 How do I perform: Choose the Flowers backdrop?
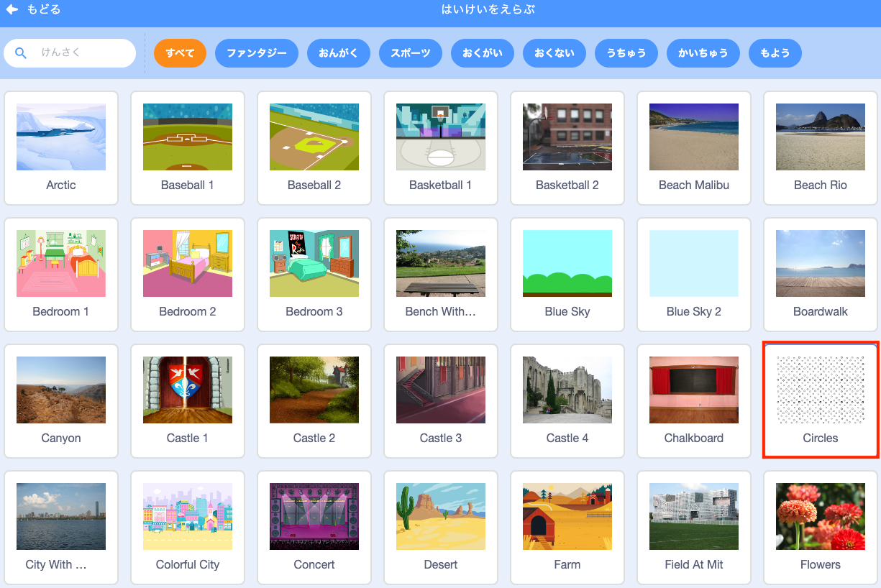click(x=821, y=528)
